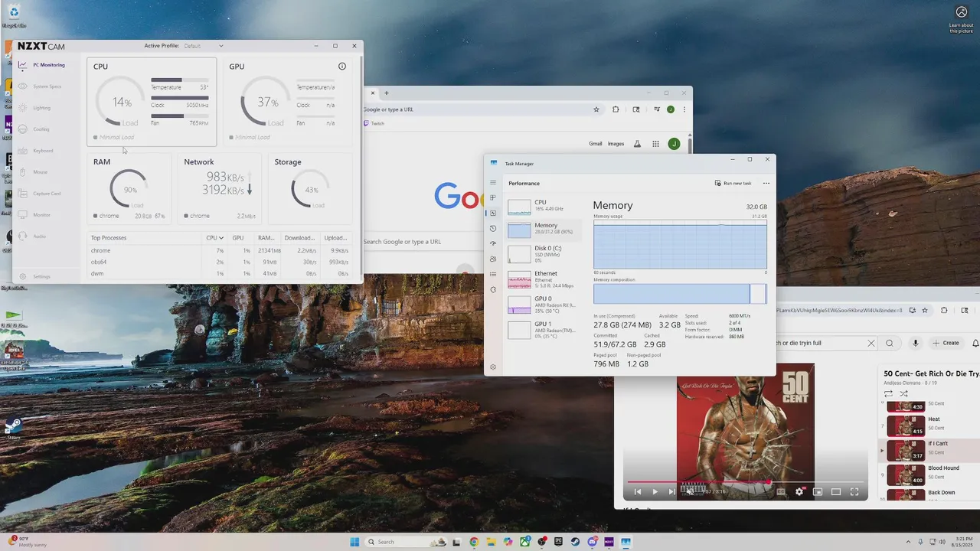Open Task Manager settings gear
Viewport: 980px width, 551px height.
(493, 367)
